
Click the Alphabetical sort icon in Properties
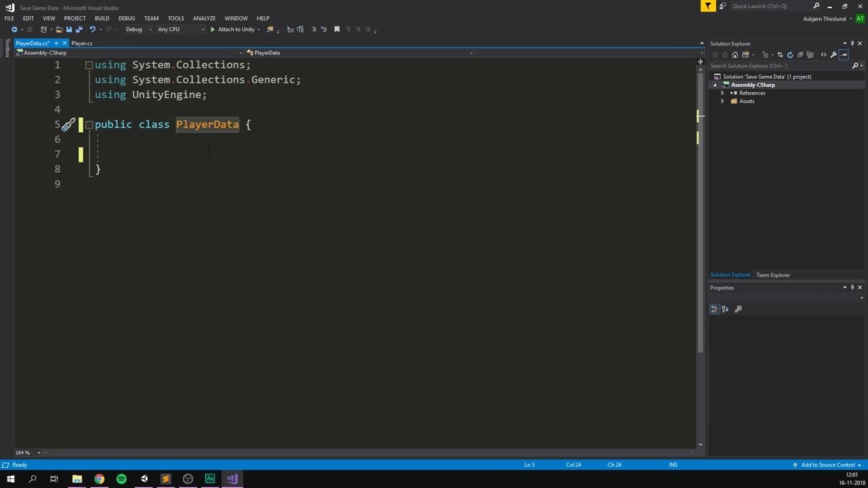(725, 309)
